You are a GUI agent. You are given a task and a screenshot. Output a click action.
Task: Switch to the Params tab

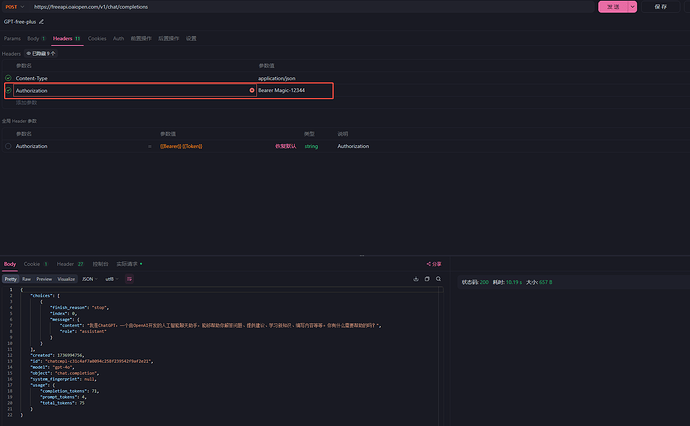(12, 38)
